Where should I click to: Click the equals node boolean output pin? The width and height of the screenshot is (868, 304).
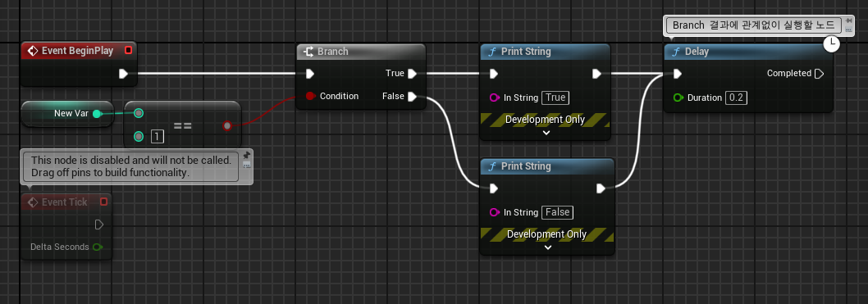[x=227, y=125]
